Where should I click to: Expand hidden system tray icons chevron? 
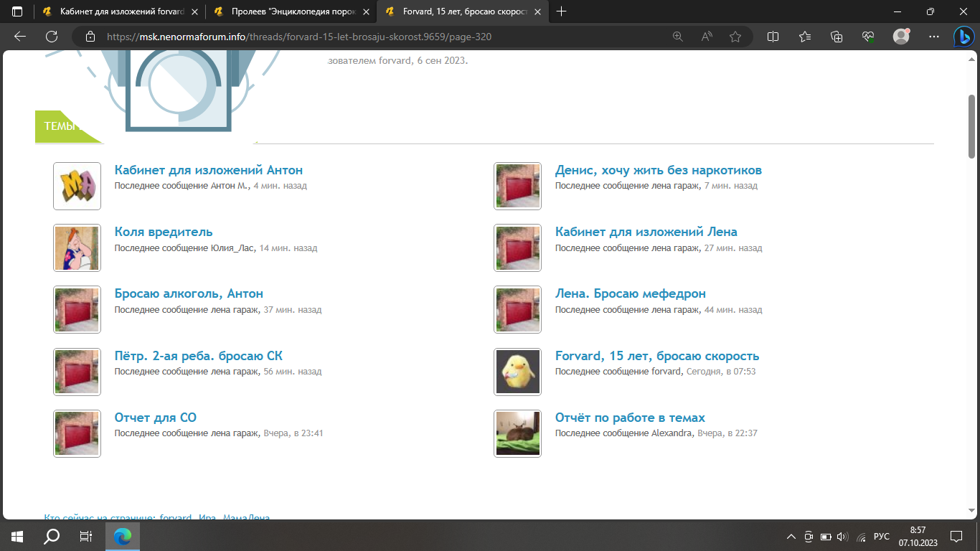(791, 537)
